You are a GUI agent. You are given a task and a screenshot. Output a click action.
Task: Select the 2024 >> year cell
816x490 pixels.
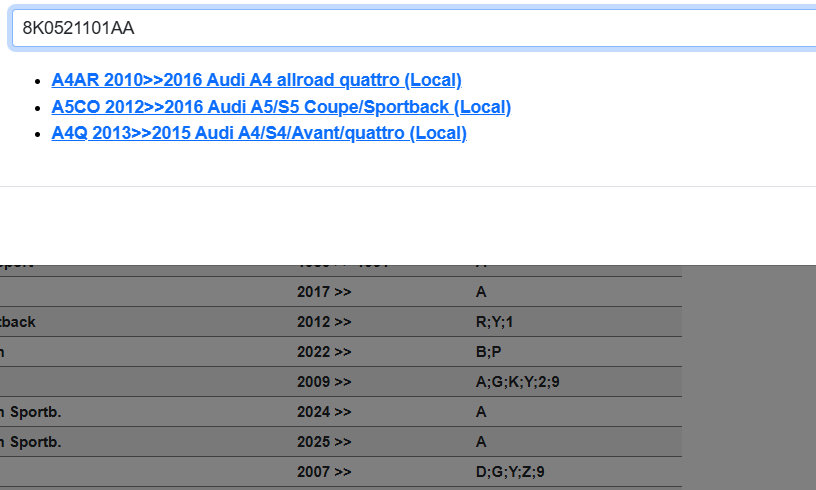(324, 412)
